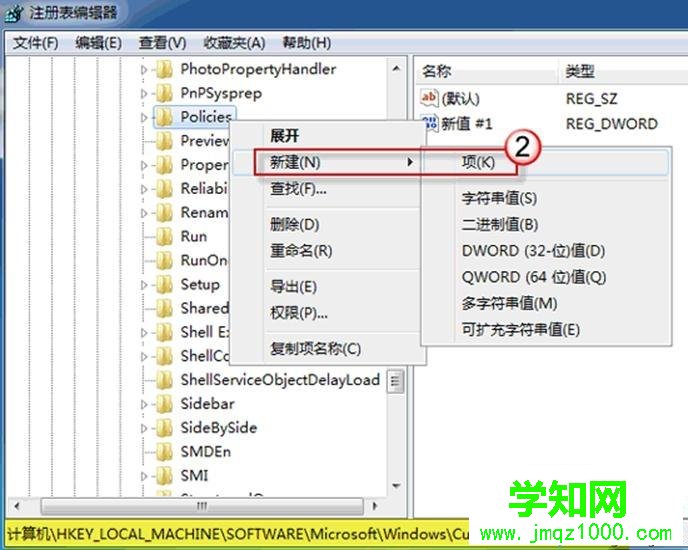Expand the Setup key
Viewport: 688px width, 550px height.
point(144,284)
